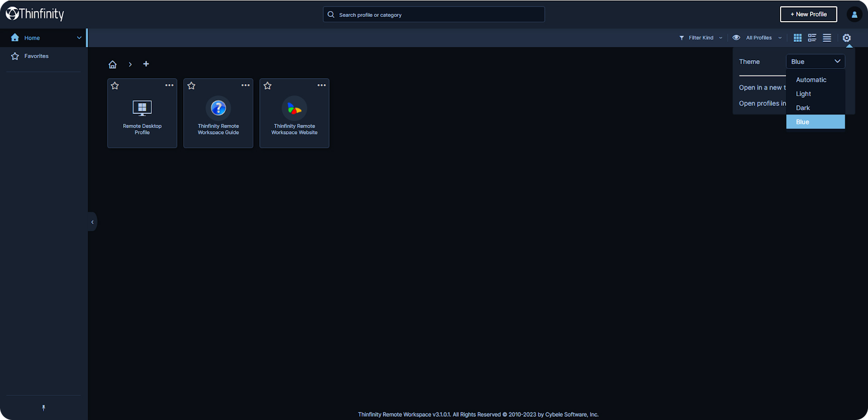Viewport: 868px width, 420px height.
Task: Click the search magnifier icon
Action: pos(331,15)
